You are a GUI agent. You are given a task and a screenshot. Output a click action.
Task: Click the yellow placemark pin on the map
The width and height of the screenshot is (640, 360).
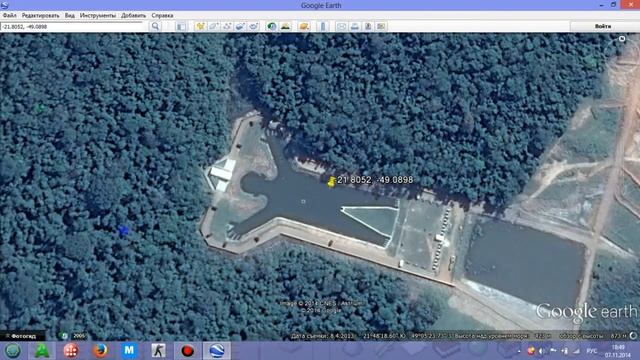(x=331, y=182)
